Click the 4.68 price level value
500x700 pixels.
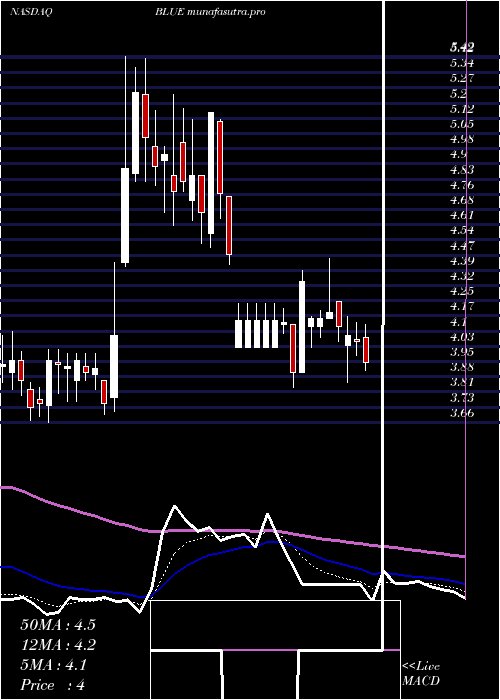click(x=462, y=200)
